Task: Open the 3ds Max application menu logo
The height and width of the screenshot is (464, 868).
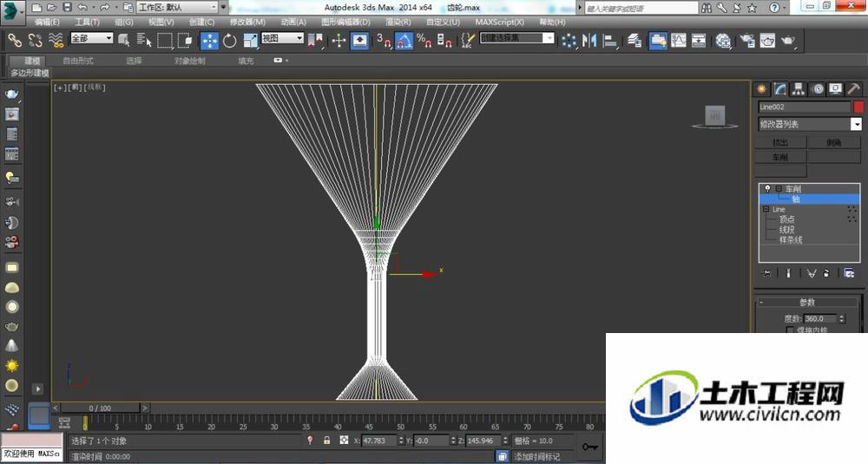Action: tap(12, 11)
